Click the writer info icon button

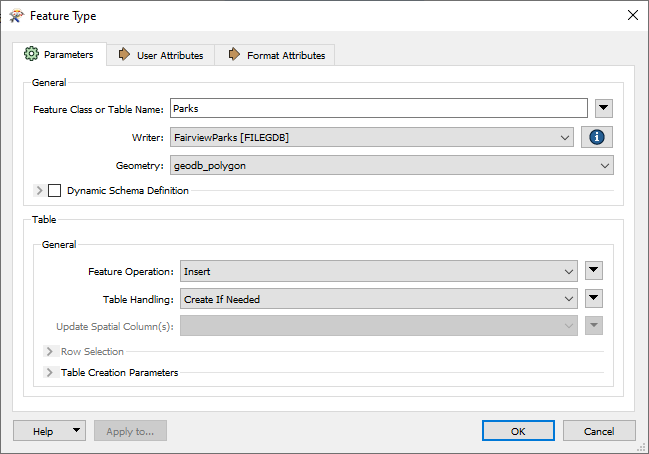tap(596, 137)
